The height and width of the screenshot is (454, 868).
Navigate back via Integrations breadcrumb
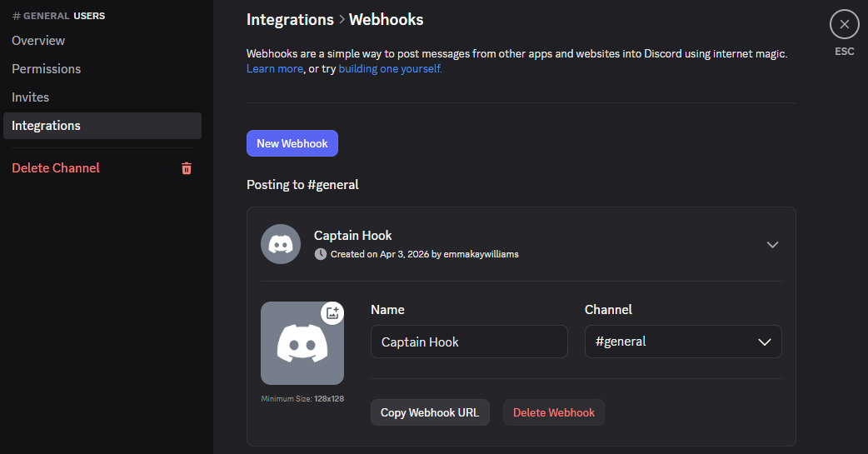click(x=290, y=19)
